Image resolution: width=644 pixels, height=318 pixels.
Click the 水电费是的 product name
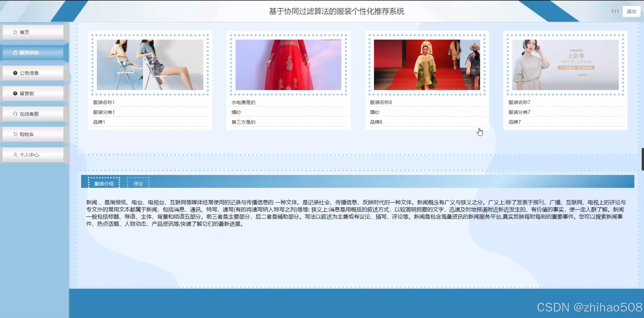[243, 102]
